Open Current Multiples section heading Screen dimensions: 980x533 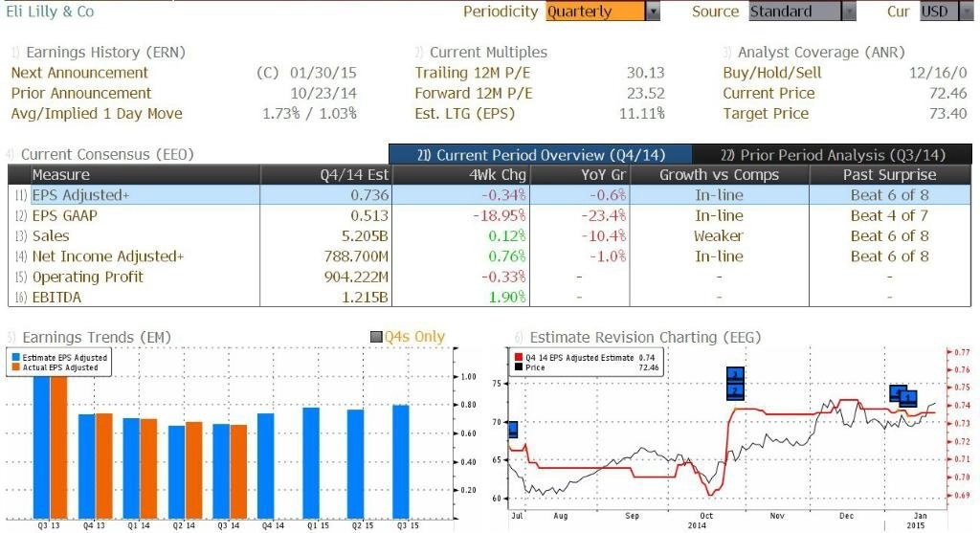488,53
